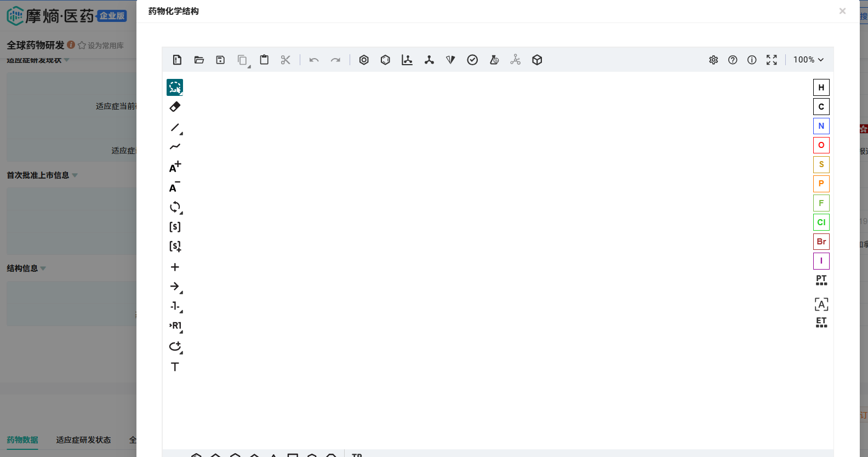Click the 摩熵·医药 logo
This screenshot has width=868, height=457.
(66, 16)
